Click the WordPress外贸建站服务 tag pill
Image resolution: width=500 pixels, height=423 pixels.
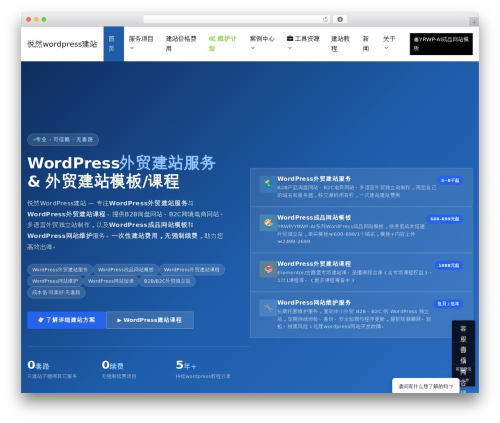pos(60,269)
